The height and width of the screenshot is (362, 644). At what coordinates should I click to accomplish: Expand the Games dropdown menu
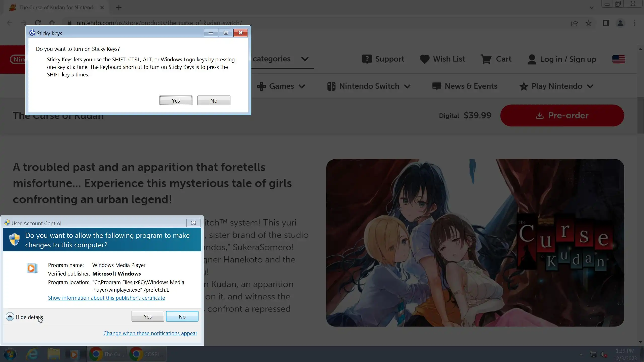point(281,86)
